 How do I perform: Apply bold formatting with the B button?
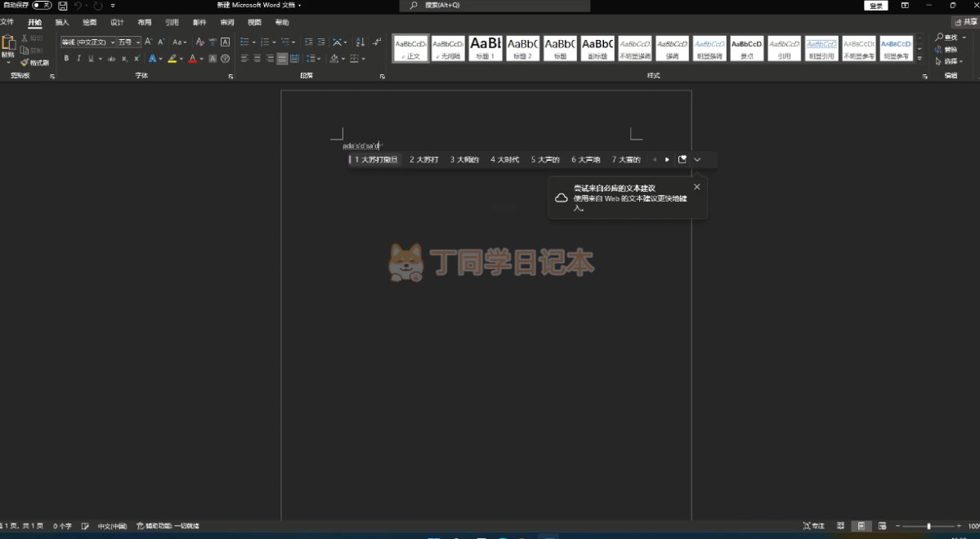coord(67,59)
